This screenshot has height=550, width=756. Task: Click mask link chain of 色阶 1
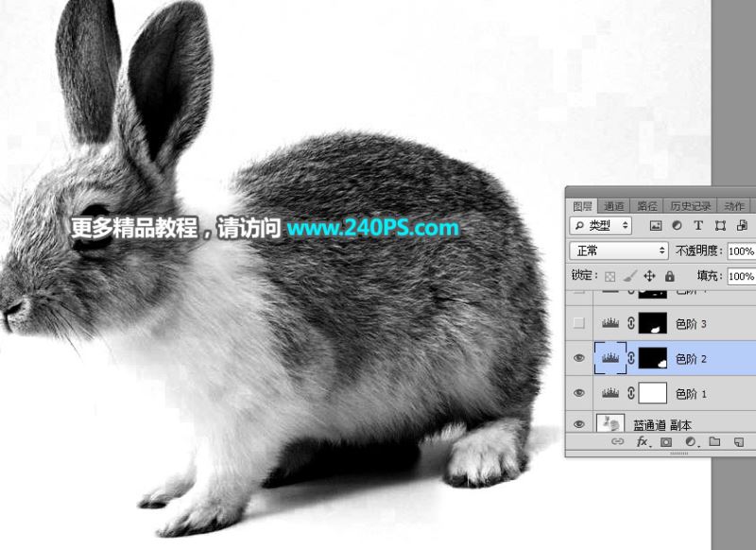pyautogui.click(x=631, y=393)
